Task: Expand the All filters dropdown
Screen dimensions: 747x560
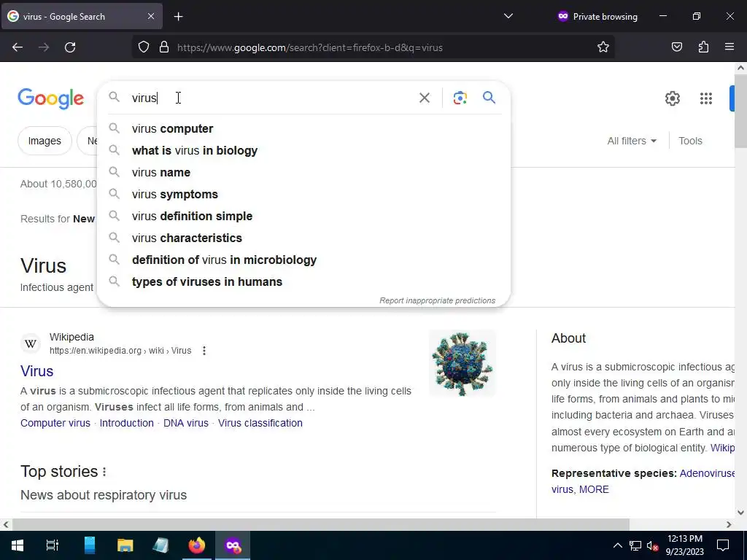Action: coord(632,141)
